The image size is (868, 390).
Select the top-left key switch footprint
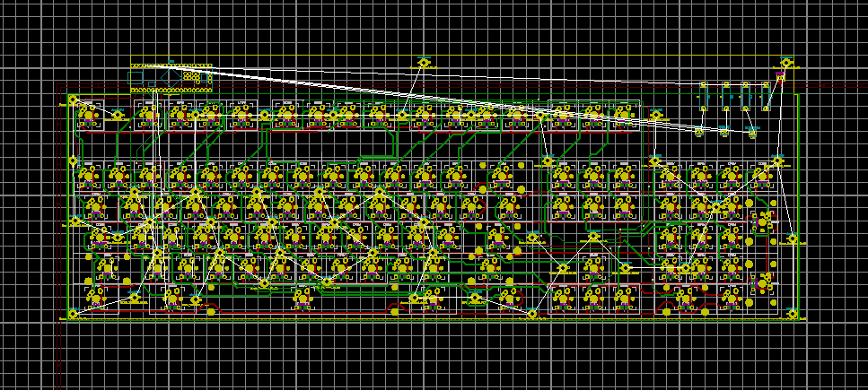click(89, 115)
